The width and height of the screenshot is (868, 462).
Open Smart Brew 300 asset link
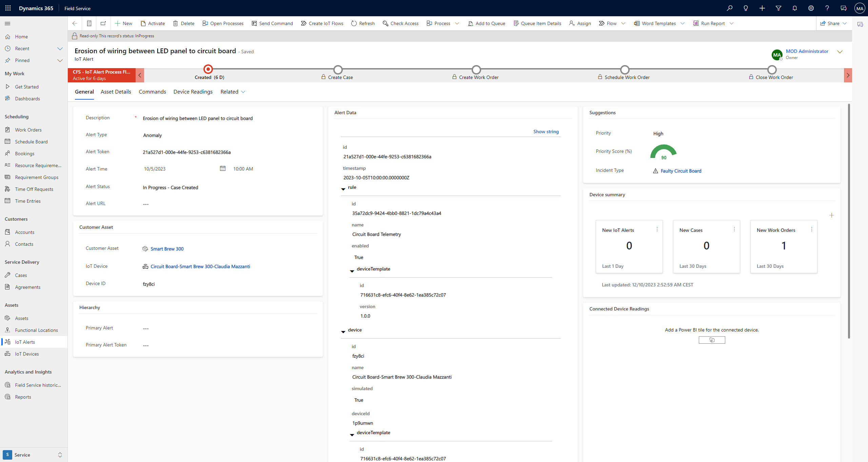click(x=167, y=249)
